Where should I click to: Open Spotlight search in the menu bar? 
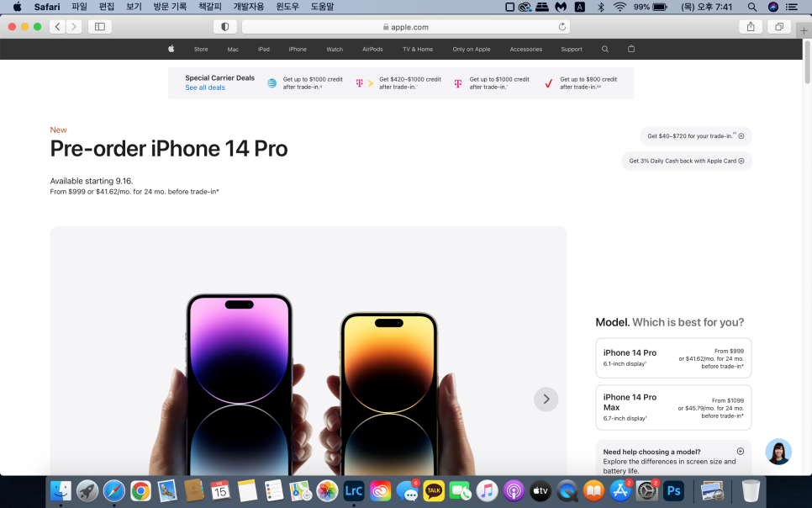click(x=752, y=7)
